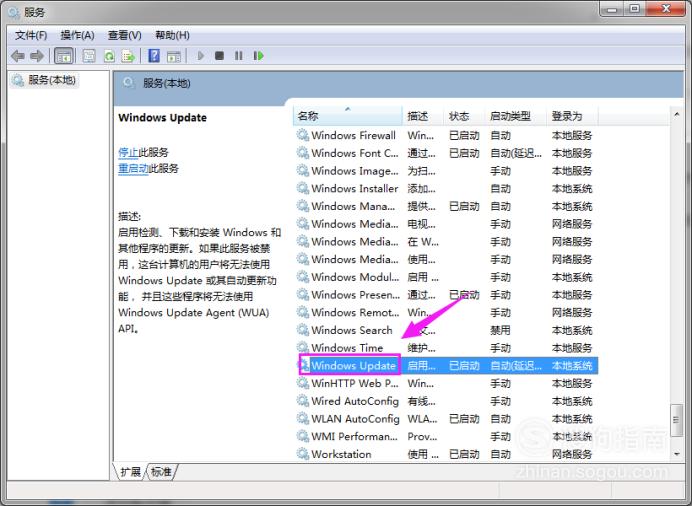Click the gear icon beside Windows Time
This screenshot has height=506, width=692.
pos(303,347)
